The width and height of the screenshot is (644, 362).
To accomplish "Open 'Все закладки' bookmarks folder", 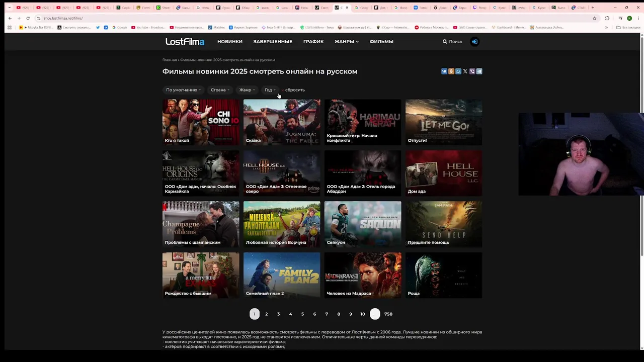I will coord(629,27).
